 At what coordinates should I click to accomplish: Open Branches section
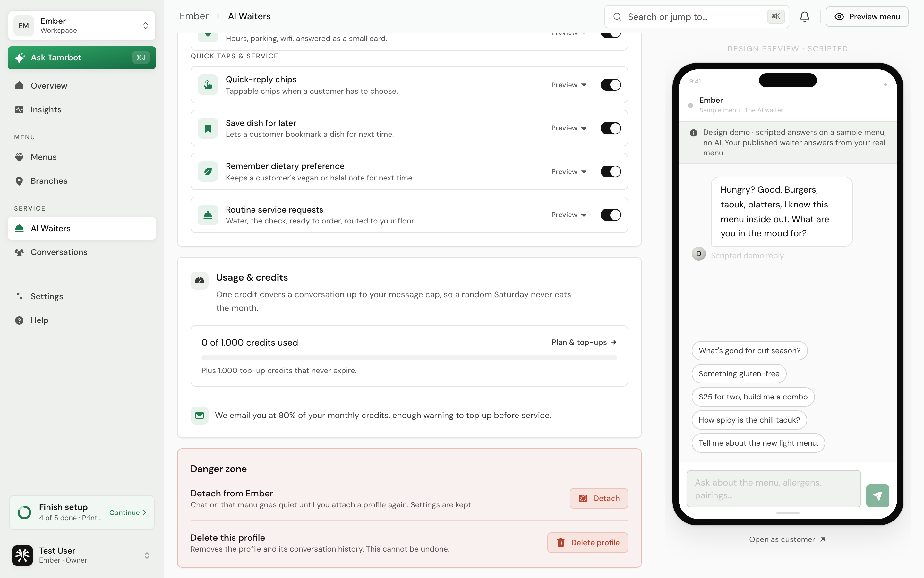82,181
